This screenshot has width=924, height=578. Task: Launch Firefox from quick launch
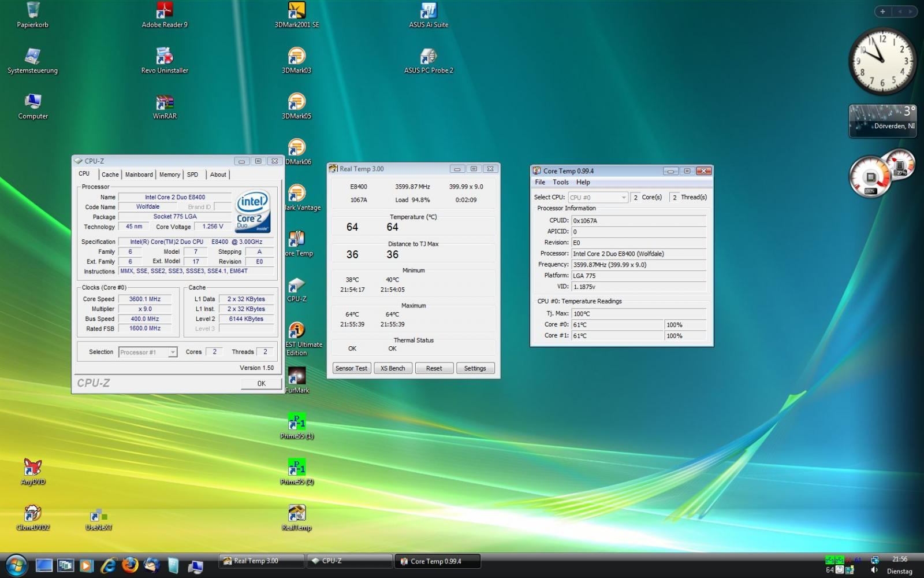[130, 565]
